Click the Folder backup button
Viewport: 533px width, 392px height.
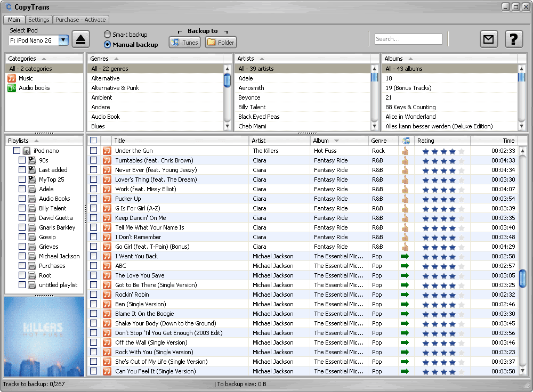pos(221,43)
